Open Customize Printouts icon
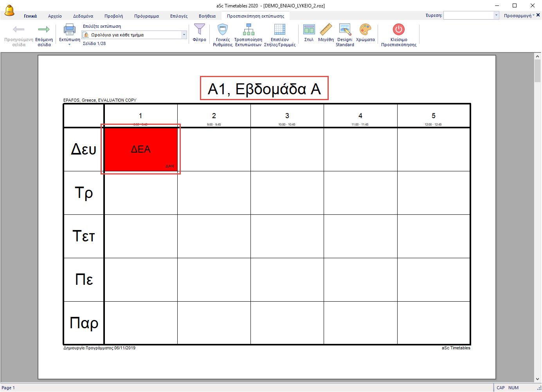Image resolution: width=542 pixels, height=392 pixels. click(248, 30)
